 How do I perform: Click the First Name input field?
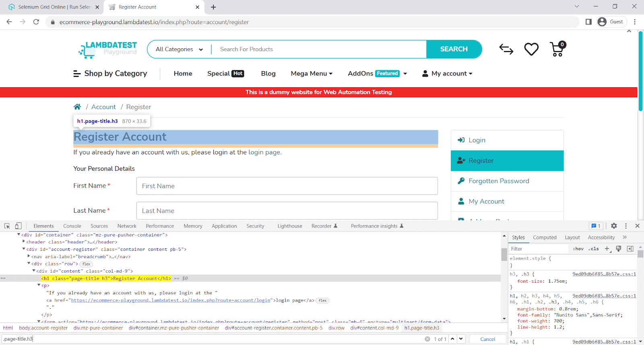(x=287, y=186)
